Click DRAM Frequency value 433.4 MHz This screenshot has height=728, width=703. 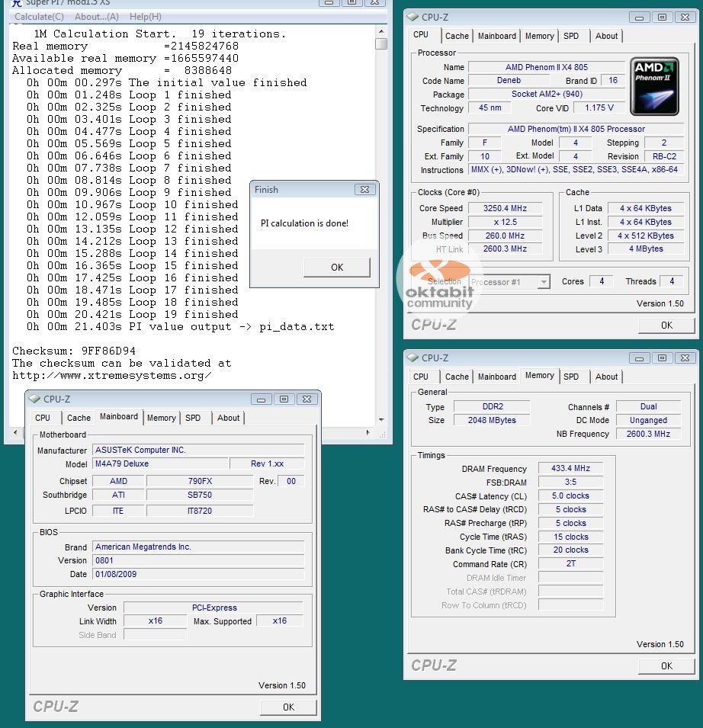pos(570,468)
